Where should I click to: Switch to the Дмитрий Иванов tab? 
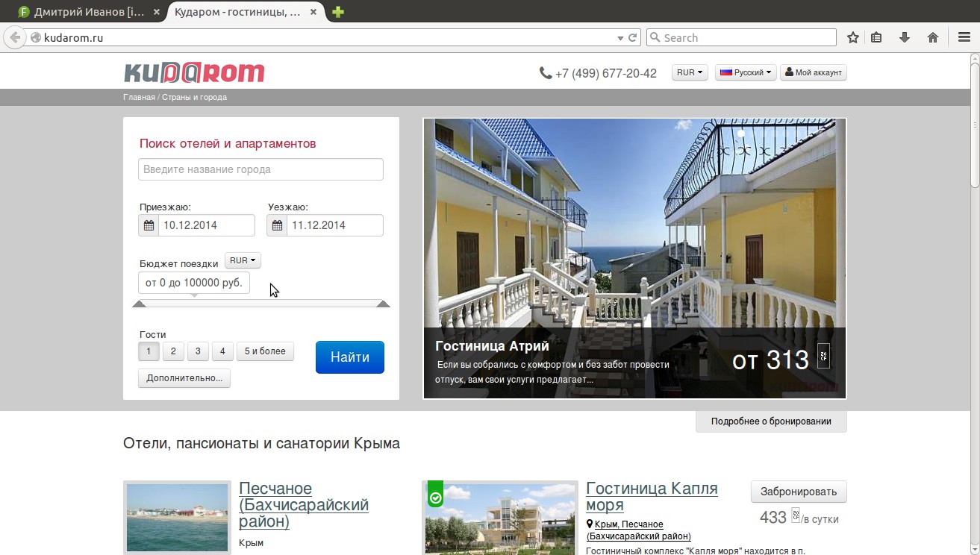click(90, 12)
